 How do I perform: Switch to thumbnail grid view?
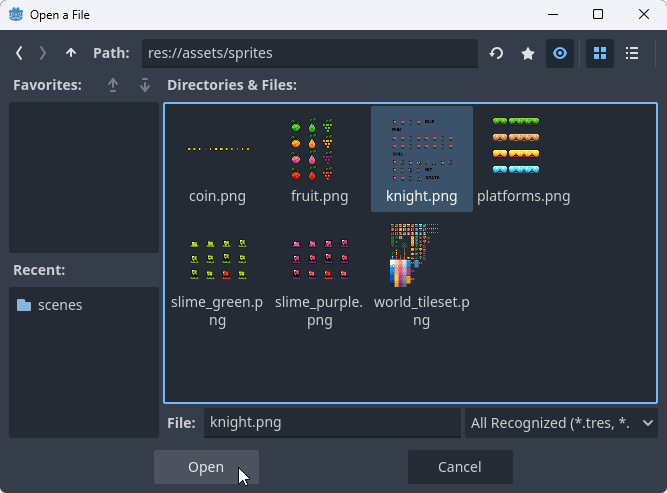600,53
